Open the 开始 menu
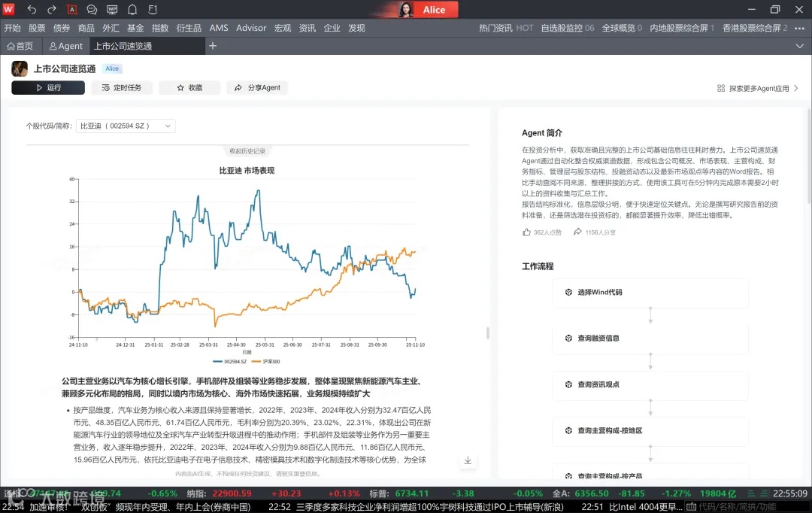The width and height of the screenshot is (812, 513). (x=13, y=28)
